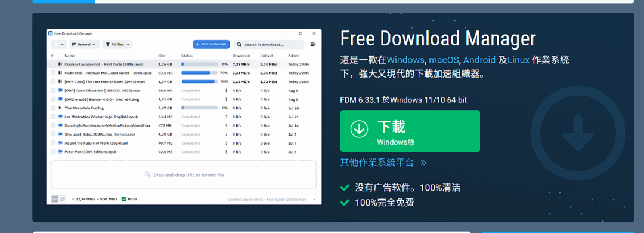Image resolution: width=644 pixels, height=233 pixels.
Task: Open the Newest sort dropdown
Action: [x=84, y=44]
